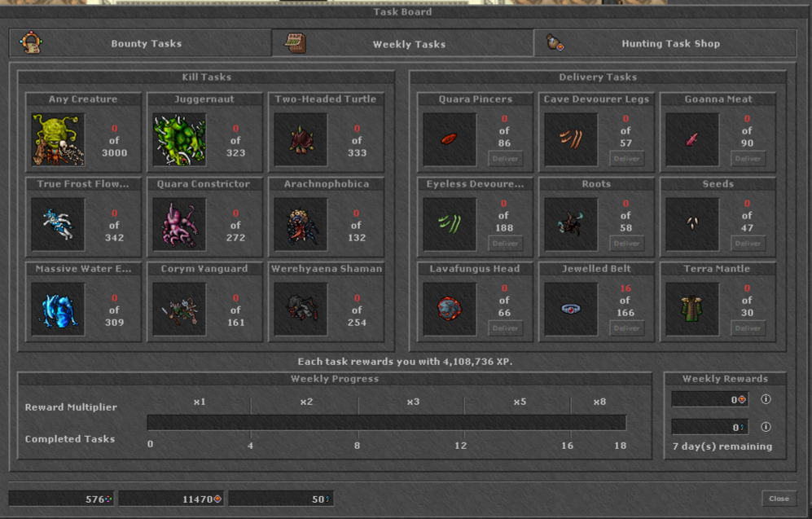
Task: Open the Hunting Task Shop tab
Action: coord(665,43)
